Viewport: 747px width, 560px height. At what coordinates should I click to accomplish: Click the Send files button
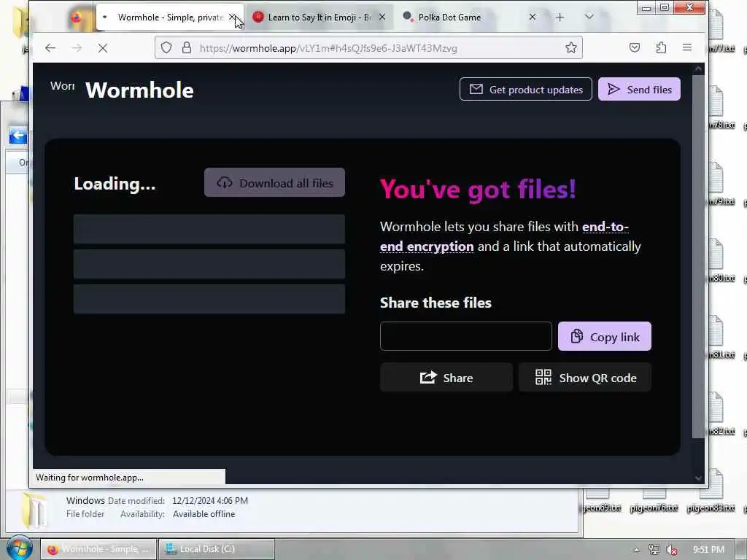tap(639, 89)
